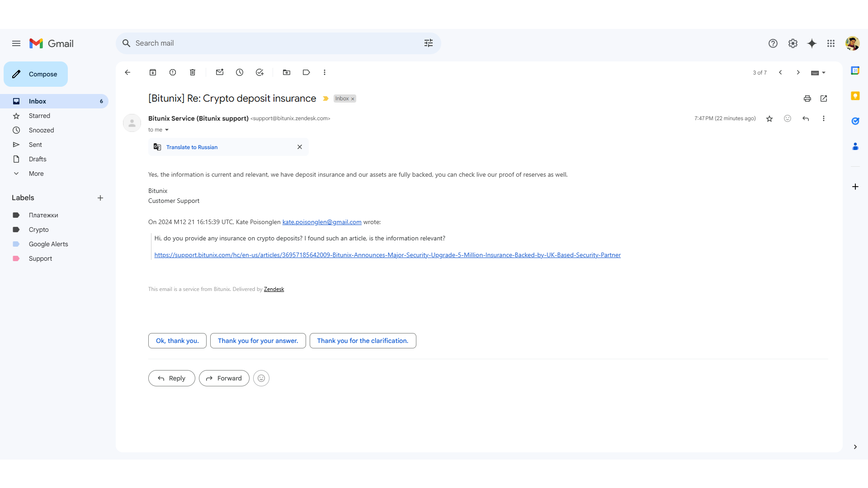
Task: Open kate.poisonglen@gmail.com email link
Action: click(322, 222)
